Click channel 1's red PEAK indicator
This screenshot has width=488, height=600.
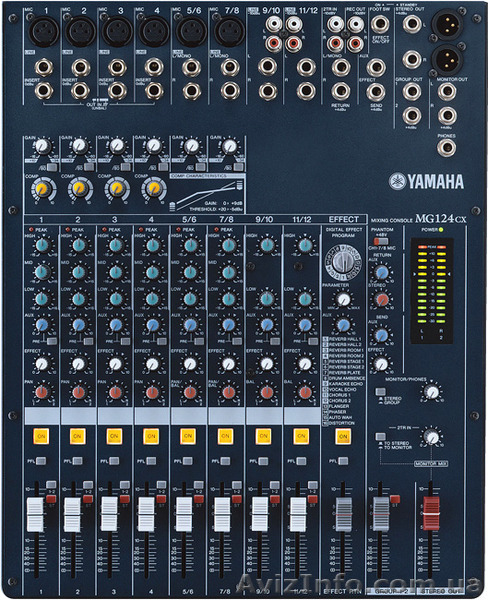(x=31, y=230)
